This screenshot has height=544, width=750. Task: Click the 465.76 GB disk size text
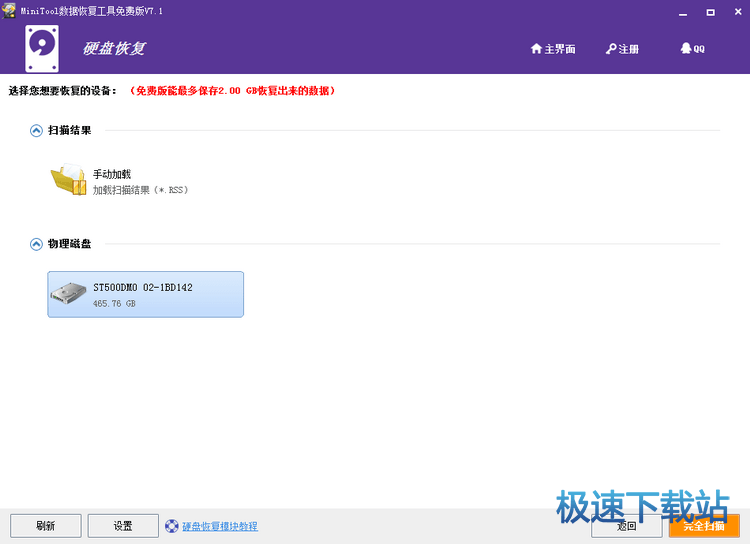pos(114,303)
